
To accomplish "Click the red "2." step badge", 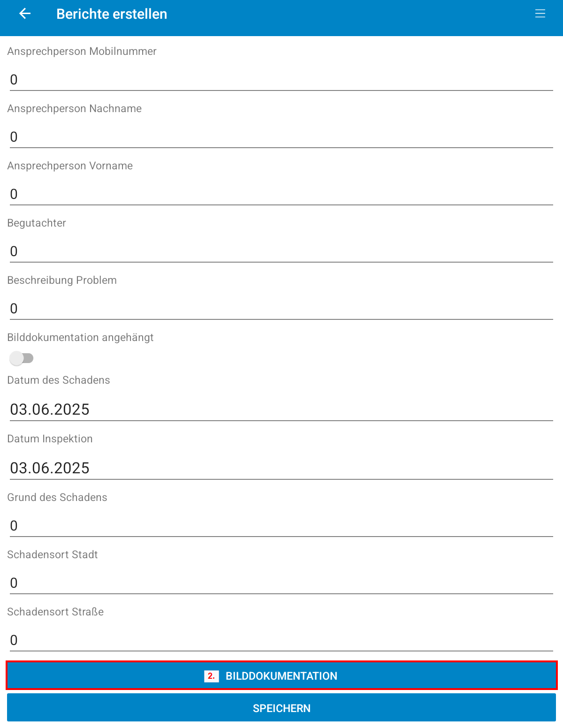I will coord(212,676).
